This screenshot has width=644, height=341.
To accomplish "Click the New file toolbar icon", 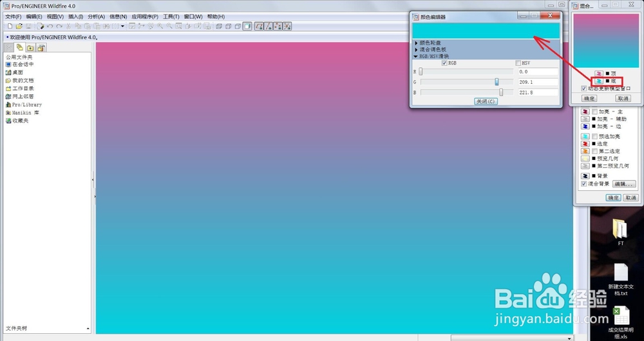I will (10, 26).
